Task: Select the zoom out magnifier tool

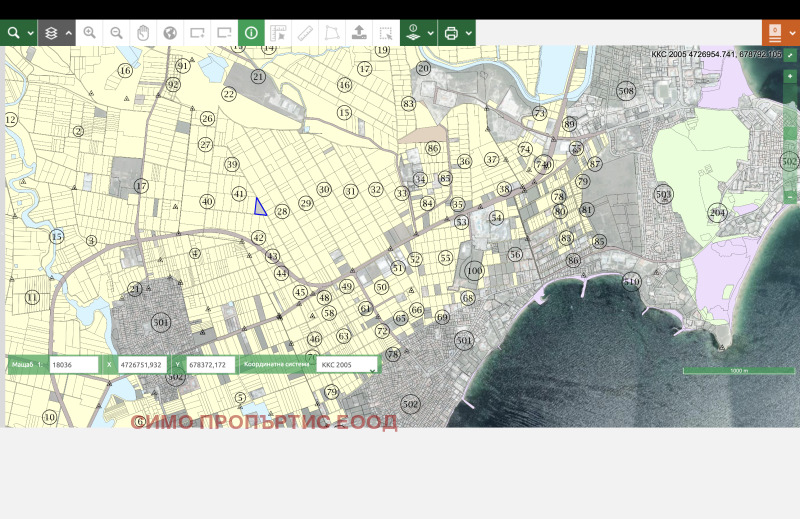Action: click(117, 33)
